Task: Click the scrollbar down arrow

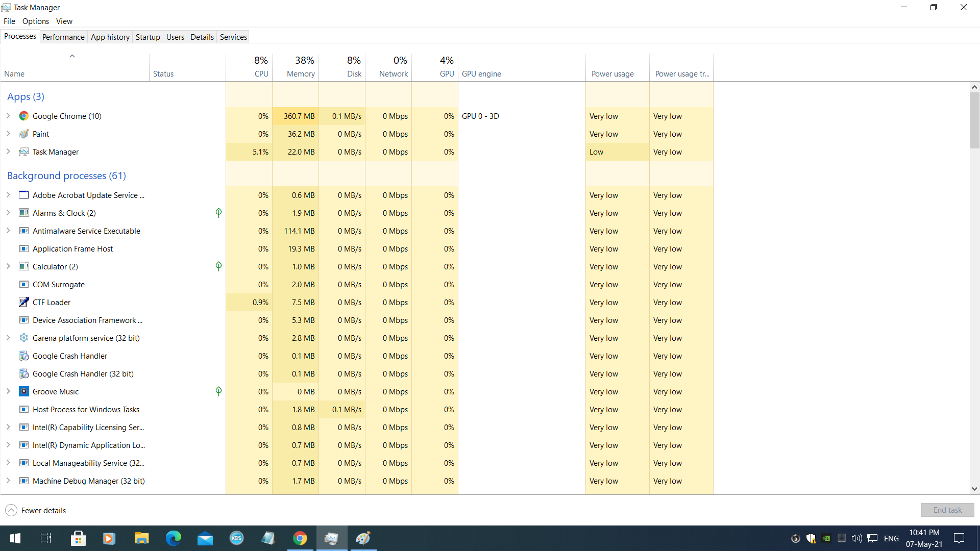Action: [974, 489]
